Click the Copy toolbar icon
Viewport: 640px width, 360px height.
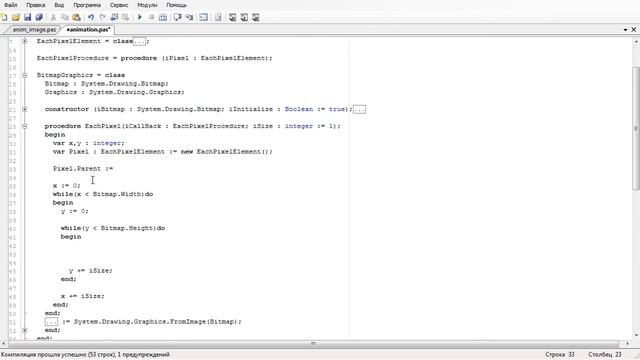point(64,17)
